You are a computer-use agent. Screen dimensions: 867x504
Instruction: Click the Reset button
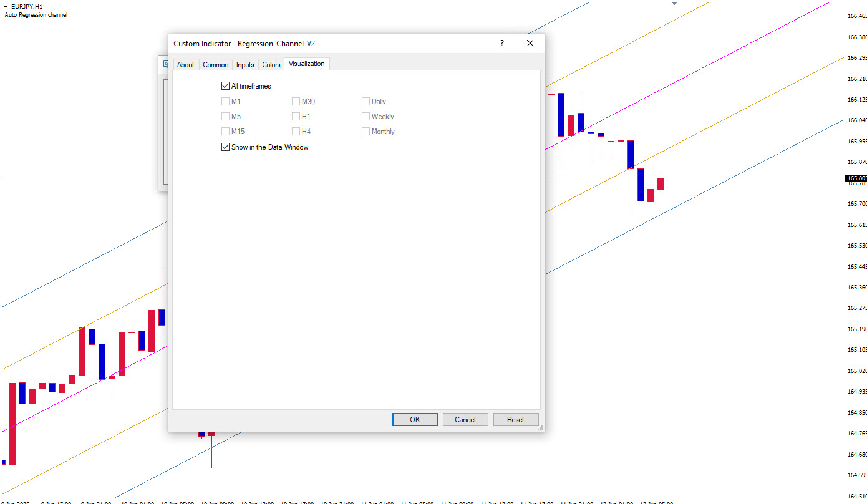point(515,420)
